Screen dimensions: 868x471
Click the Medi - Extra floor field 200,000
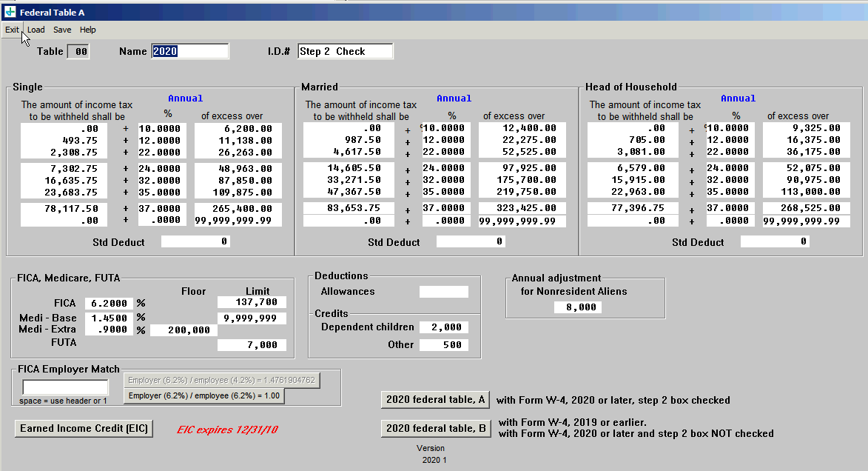point(184,330)
